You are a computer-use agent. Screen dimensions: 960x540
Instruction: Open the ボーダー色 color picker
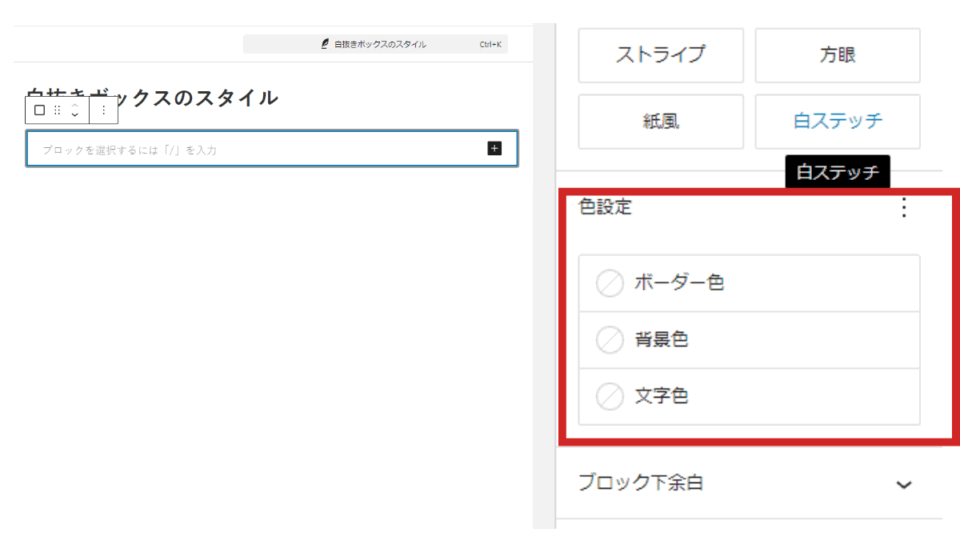coord(749,283)
